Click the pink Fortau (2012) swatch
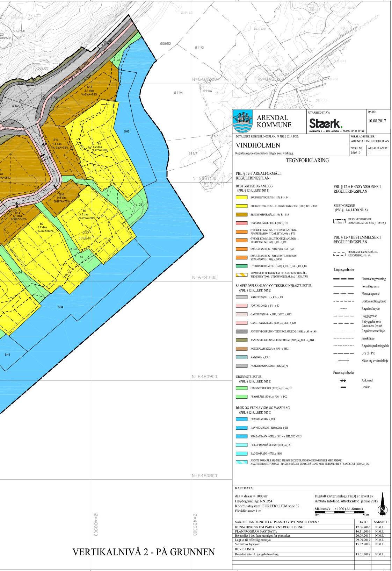Screen dimensions: 392x571 pyautogui.click(x=242, y=306)
